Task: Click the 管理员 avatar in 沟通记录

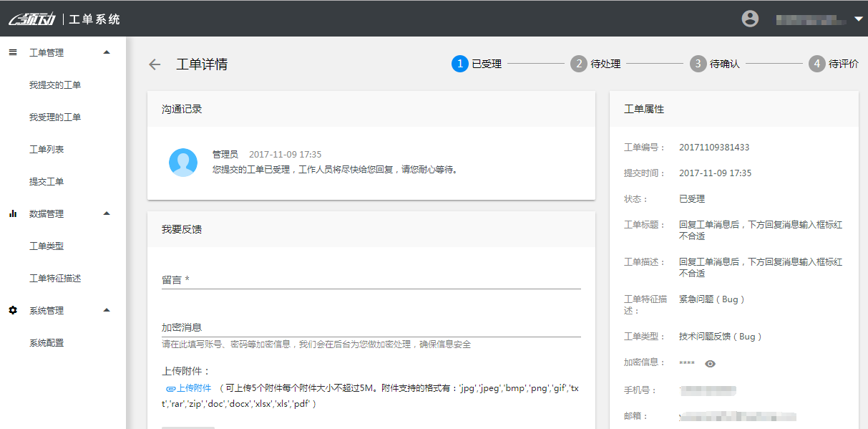Action: tap(183, 163)
